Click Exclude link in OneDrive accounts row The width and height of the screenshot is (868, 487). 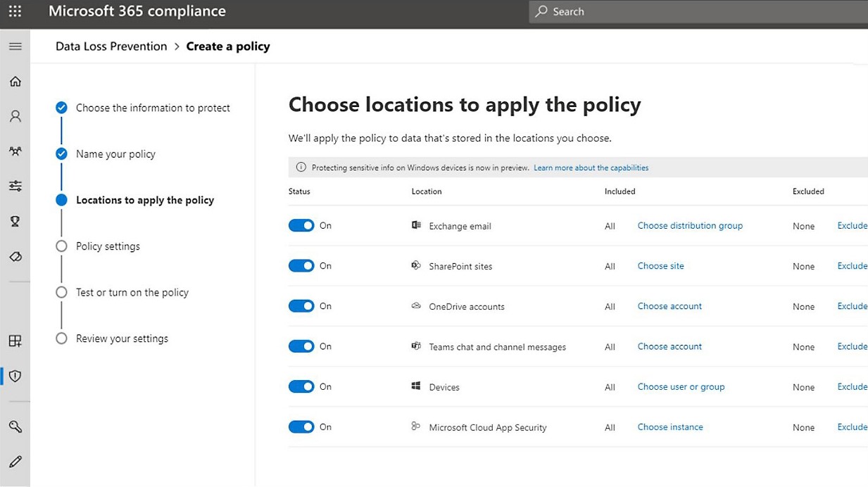coord(853,306)
